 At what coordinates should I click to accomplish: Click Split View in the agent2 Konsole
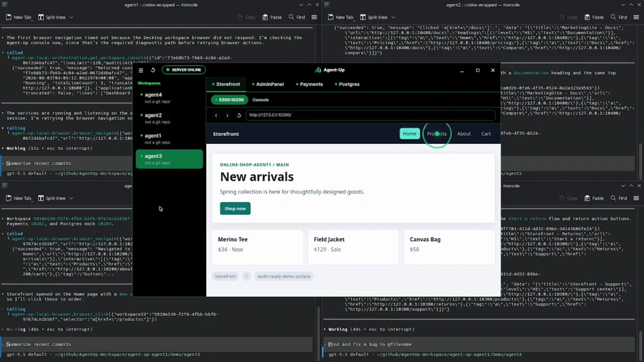coord(374,17)
